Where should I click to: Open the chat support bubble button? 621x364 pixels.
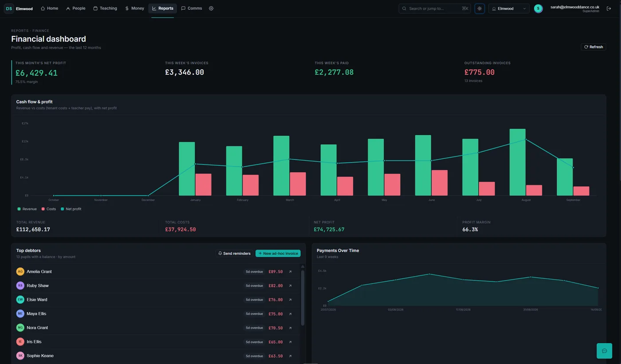point(604,351)
